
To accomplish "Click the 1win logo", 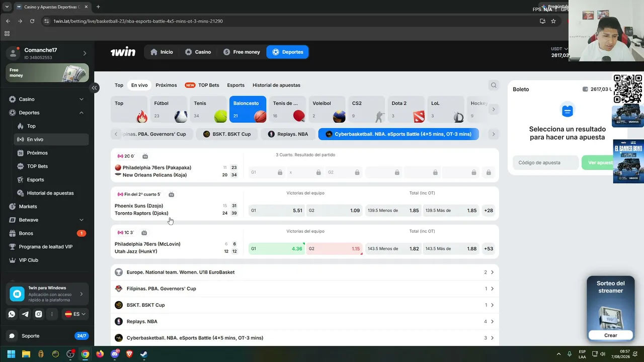I will pyautogui.click(x=123, y=52).
